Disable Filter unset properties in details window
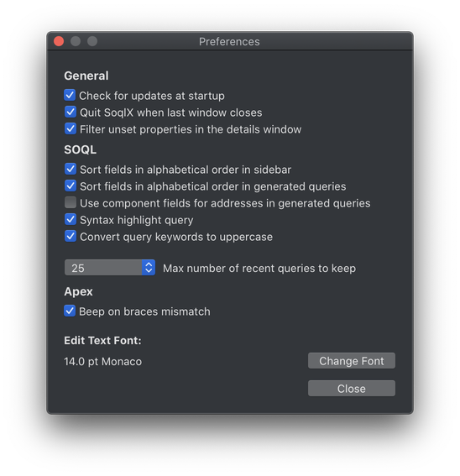This screenshot has width=460, height=476. point(71,128)
